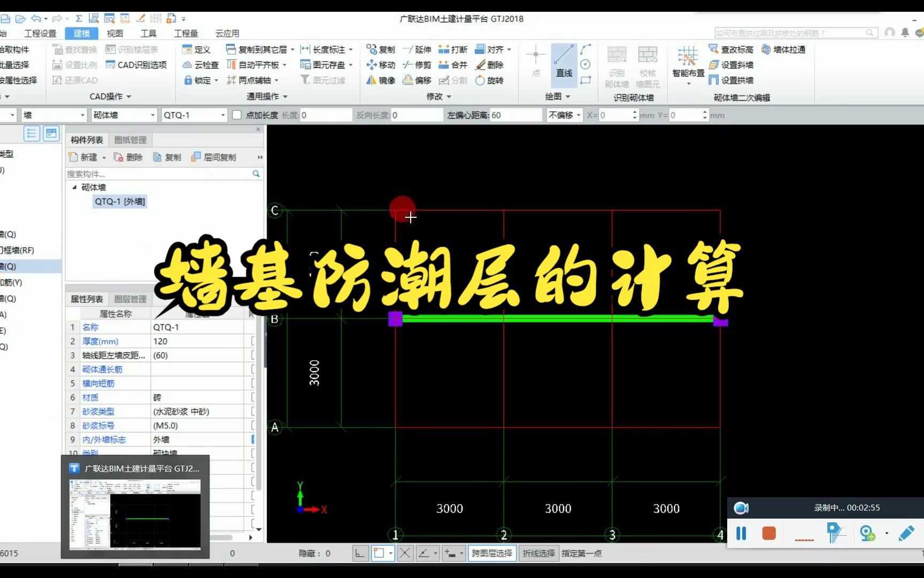924x578 pixels.
Task: Open the QTQ-1 component dropdown
Action: click(223, 115)
